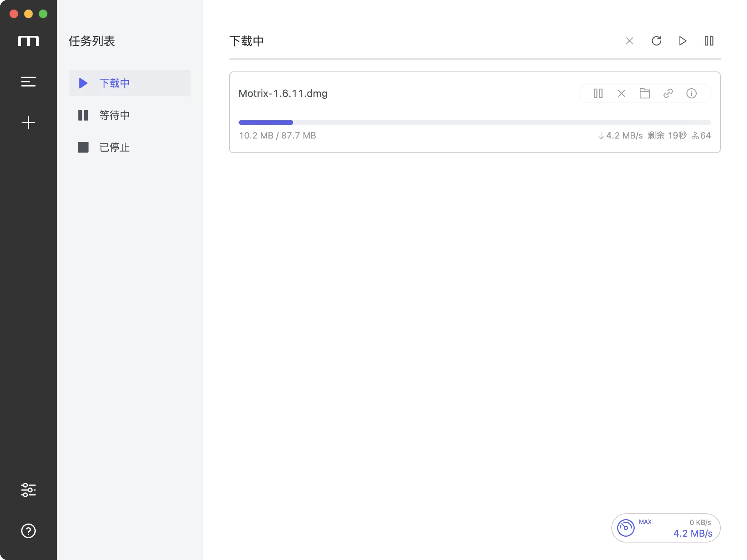Click the Motrix-1.6.11.dmg file name

pos(283,93)
